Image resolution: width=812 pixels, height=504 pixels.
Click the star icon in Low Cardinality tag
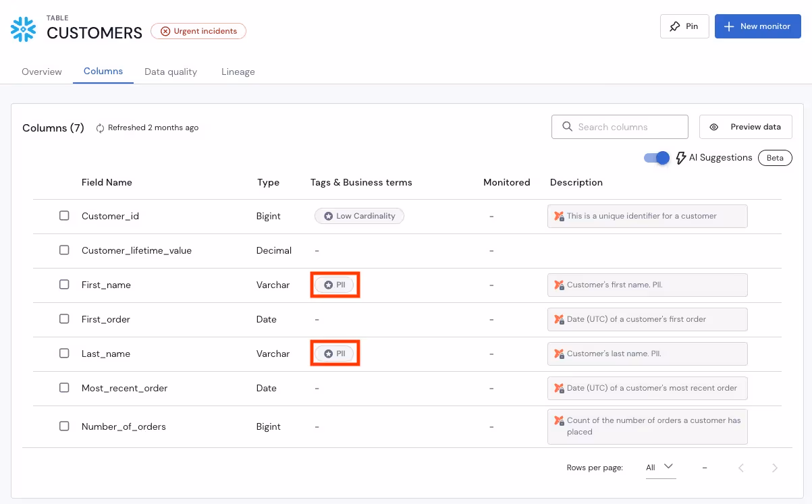point(328,217)
